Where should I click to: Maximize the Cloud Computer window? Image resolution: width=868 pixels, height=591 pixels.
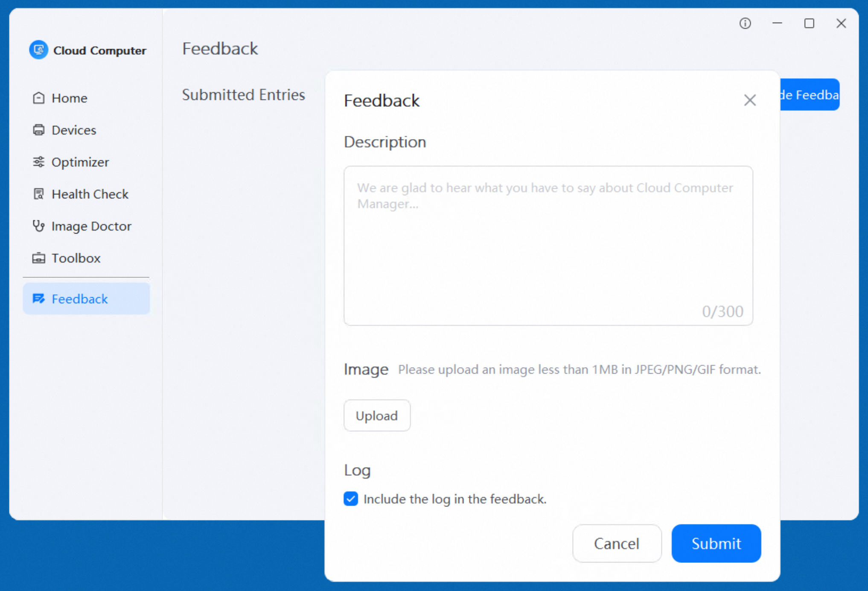809,23
